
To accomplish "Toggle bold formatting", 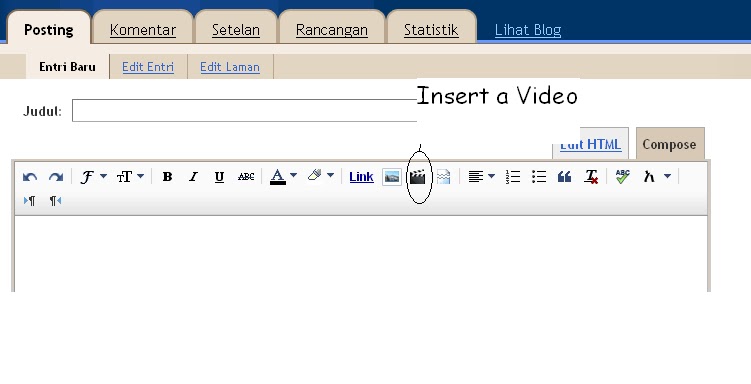I will pyautogui.click(x=167, y=177).
